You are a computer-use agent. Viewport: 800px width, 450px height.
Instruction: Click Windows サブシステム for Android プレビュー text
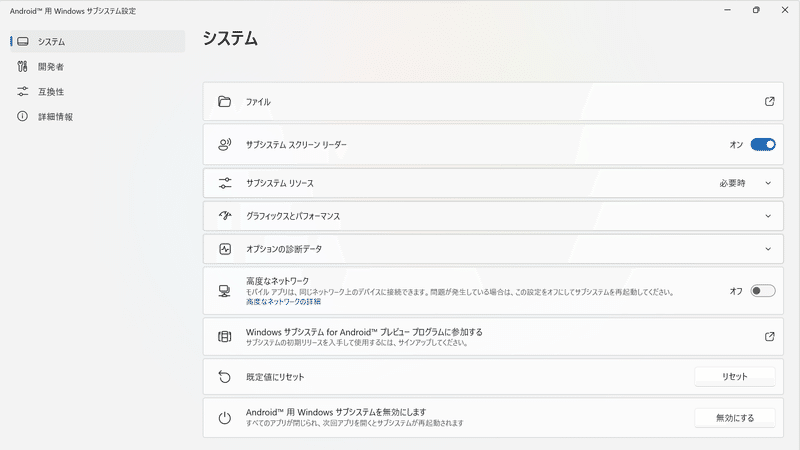point(364,332)
